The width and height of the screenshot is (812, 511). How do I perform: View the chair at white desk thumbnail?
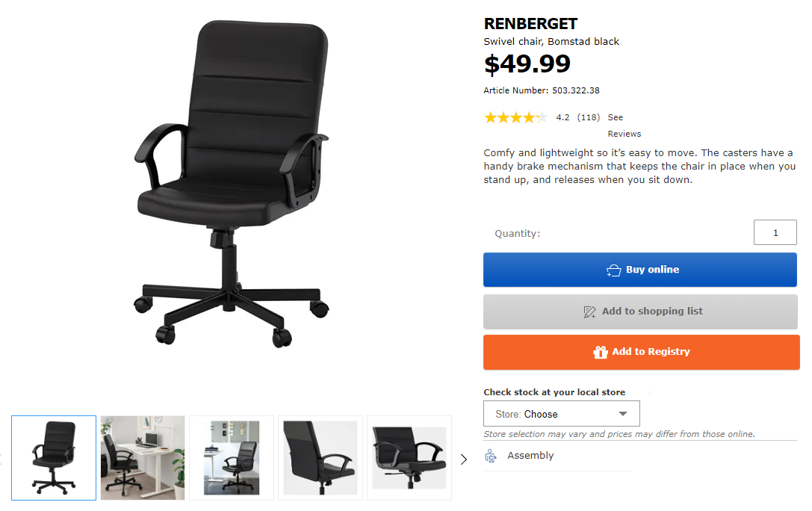143,458
